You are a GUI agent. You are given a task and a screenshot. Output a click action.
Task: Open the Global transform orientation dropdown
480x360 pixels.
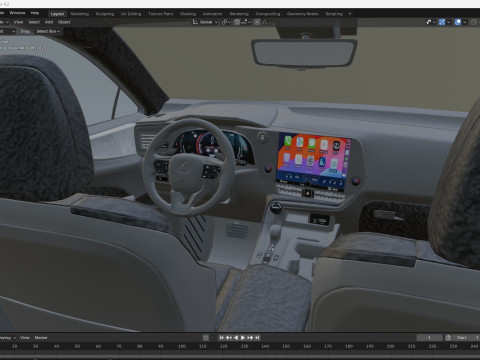pyautogui.click(x=205, y=22)
